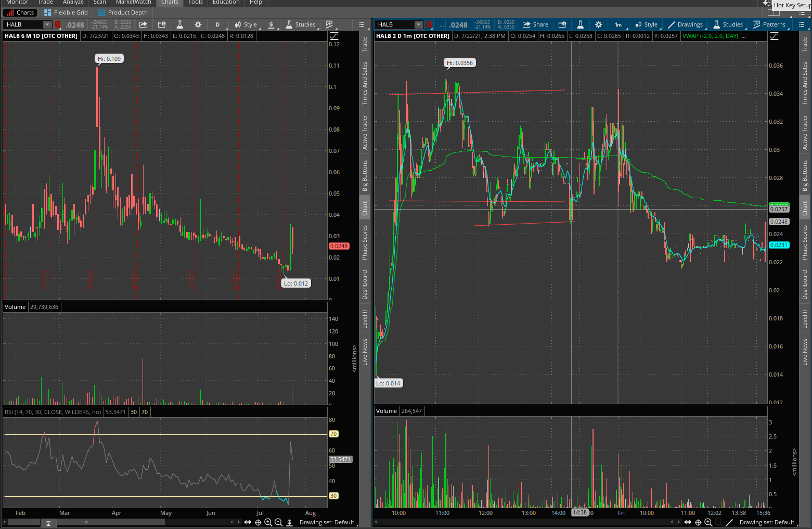The height and width of the screenshot is (529, 812).
Task: Expand left chart HALB symbol dropdown
Action: 47,24
